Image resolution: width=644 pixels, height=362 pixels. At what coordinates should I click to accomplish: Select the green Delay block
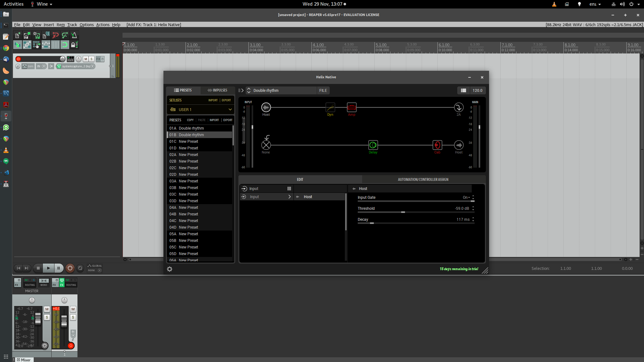tap(373, 145)
